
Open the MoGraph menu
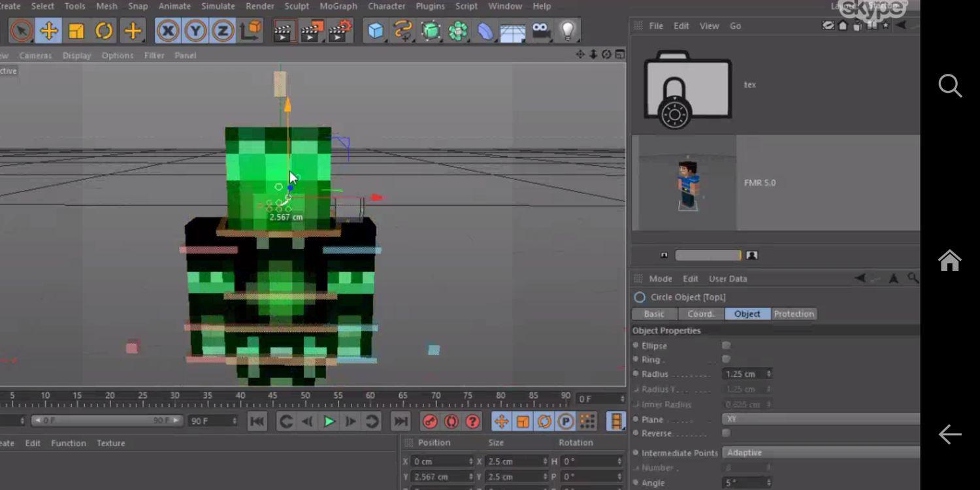tap(338, 6)
